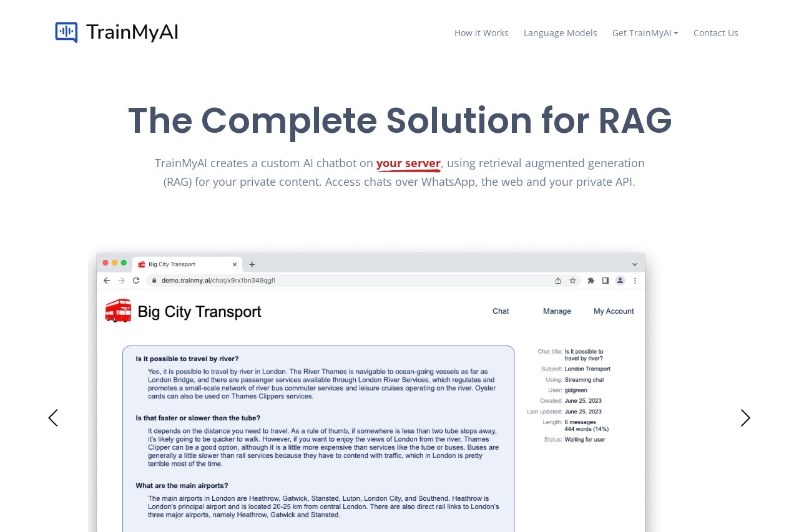Show the previous carousel slide
Screen dimensions: 799x532
pyautogui.click(x=53, y=418)
